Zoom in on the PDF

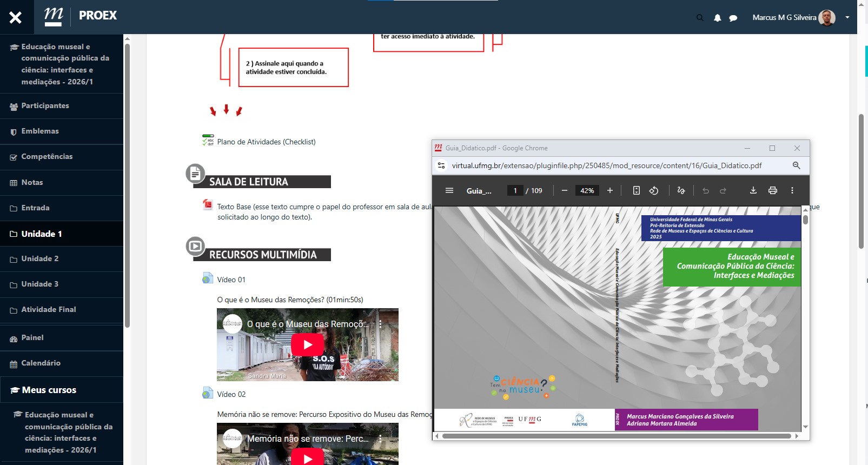coord(610,190)
